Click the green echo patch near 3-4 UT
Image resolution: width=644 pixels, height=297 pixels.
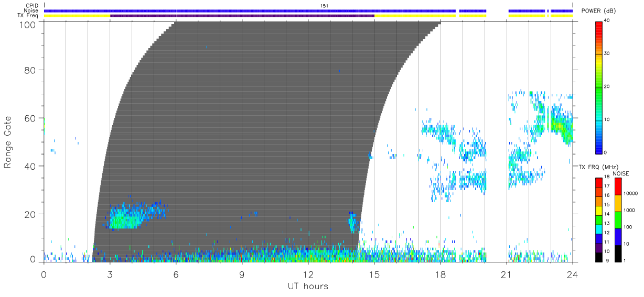[125, 218]
